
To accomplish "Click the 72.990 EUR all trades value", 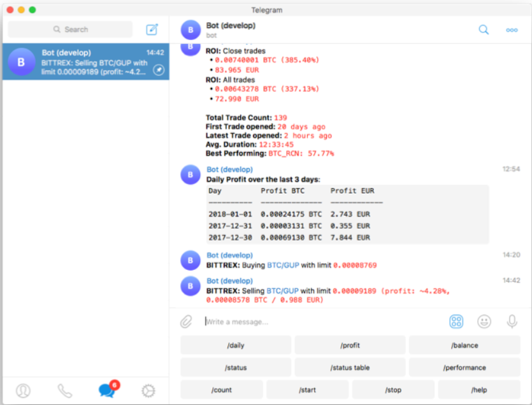I will coord(237,99).
